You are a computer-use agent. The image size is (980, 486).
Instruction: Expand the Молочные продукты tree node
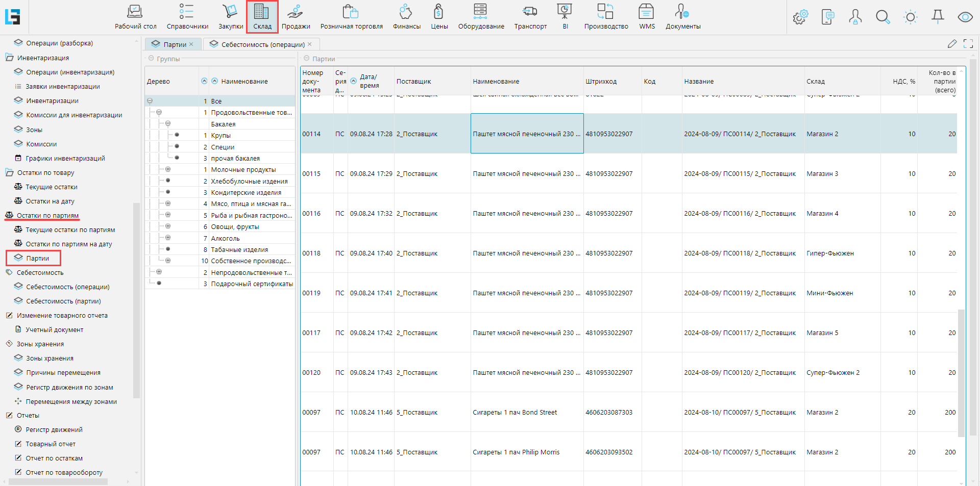(168, 169)
